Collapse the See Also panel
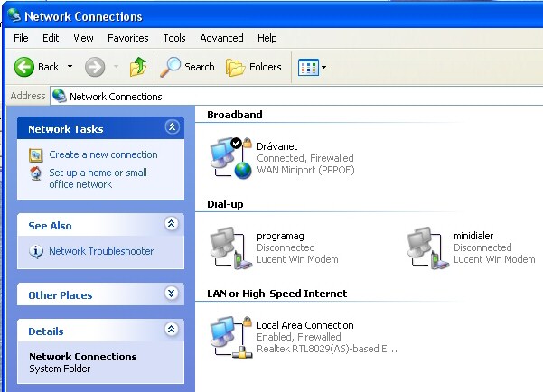Image resolution: width=543 pixels, height=392 pixels. point(172,224)
